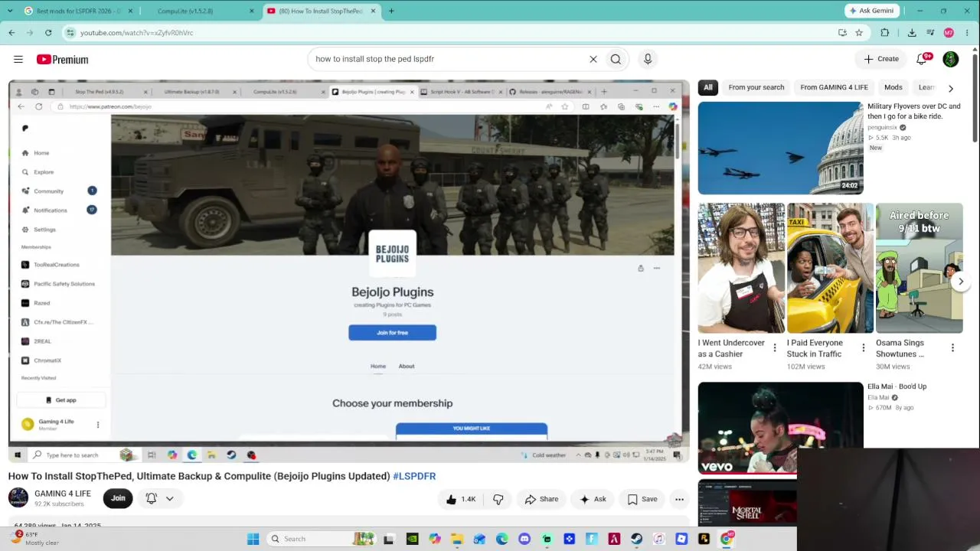Open options for Osama Sings short

tap(952, 348)
